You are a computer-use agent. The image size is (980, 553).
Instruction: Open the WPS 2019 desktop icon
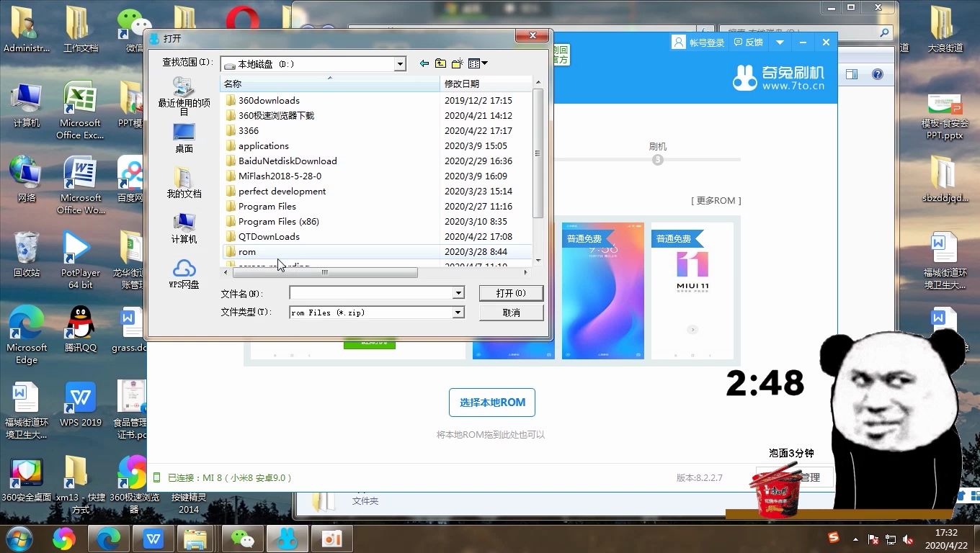point(81,404)
